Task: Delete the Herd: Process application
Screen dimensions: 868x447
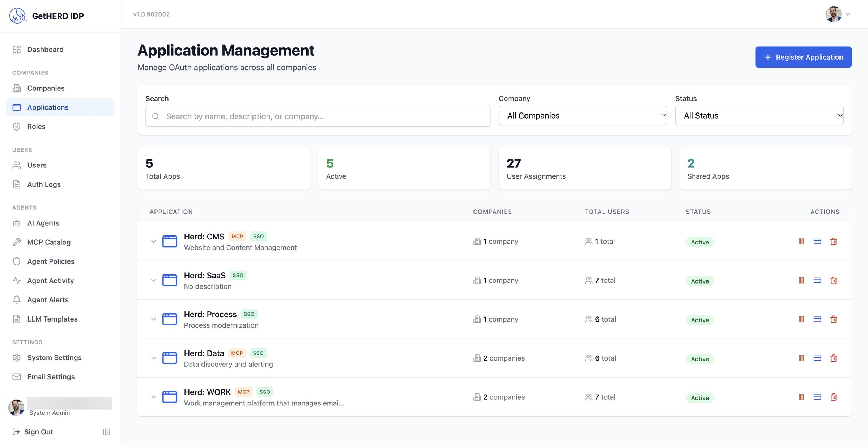Action: (x=833, y=319)
